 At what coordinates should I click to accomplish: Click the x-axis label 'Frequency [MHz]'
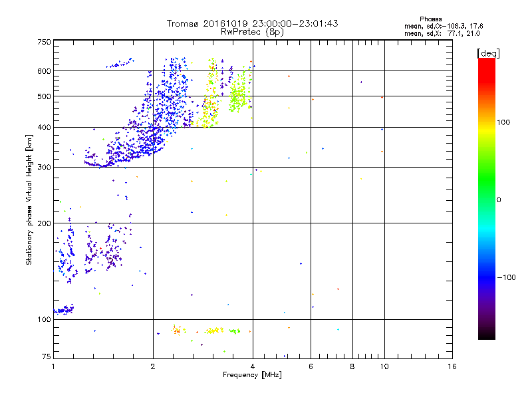click(252, 375)
